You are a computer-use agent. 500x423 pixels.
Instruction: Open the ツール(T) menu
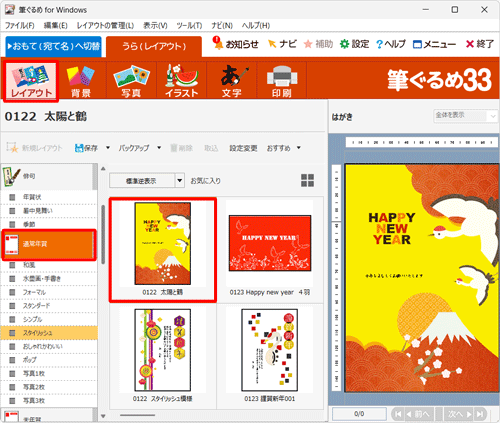[189, 25]
